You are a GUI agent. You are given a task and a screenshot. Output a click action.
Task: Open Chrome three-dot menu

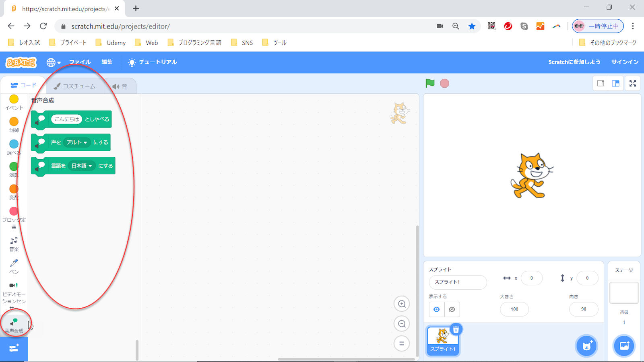(x=633, y=26)
